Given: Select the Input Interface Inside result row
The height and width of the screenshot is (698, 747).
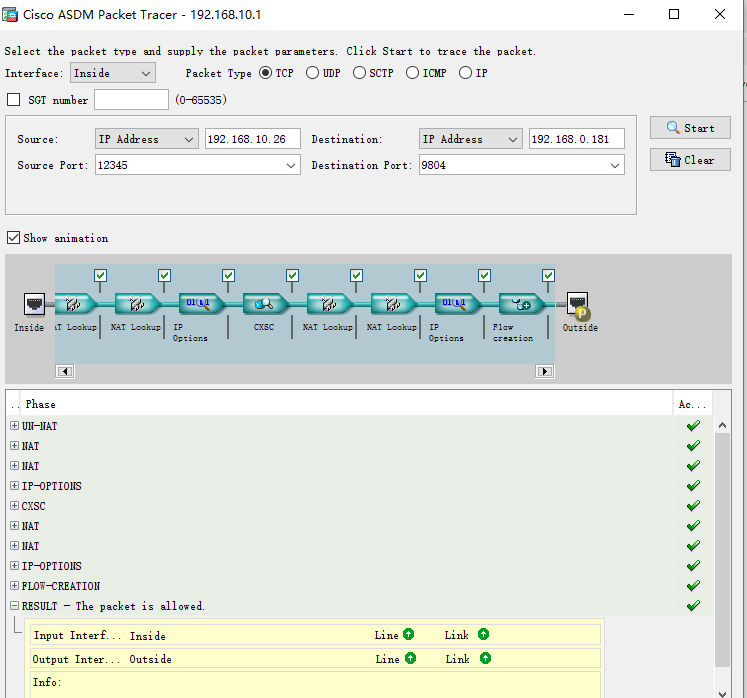Looking at the screenshot, I should click(x=315, y=635).
